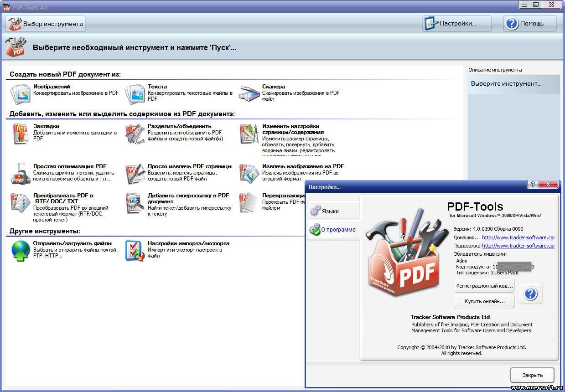Open the Преобразовать PDF в RTF/DOC/TXT icon
The height and width of the screenshot is (392, 565).
tap(21, 203)
